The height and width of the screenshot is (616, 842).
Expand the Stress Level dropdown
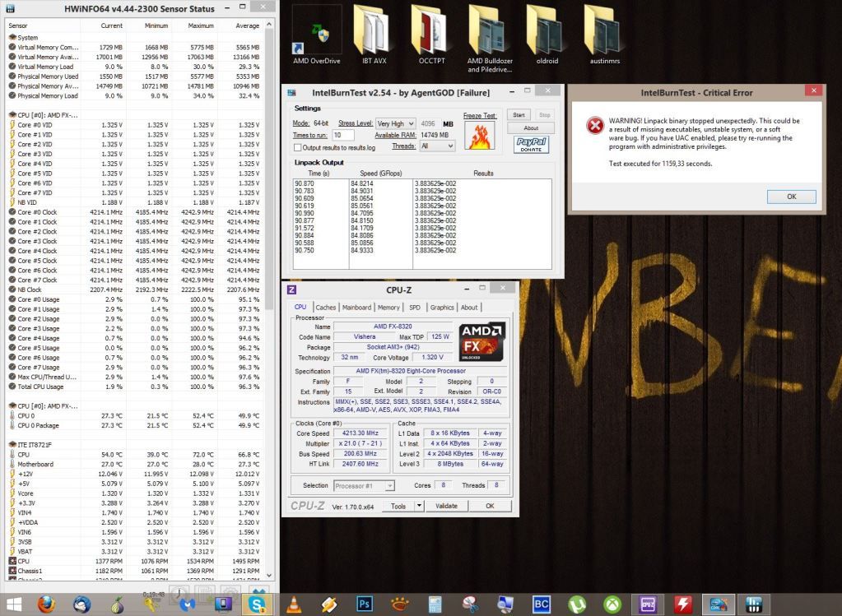point(395,123)
